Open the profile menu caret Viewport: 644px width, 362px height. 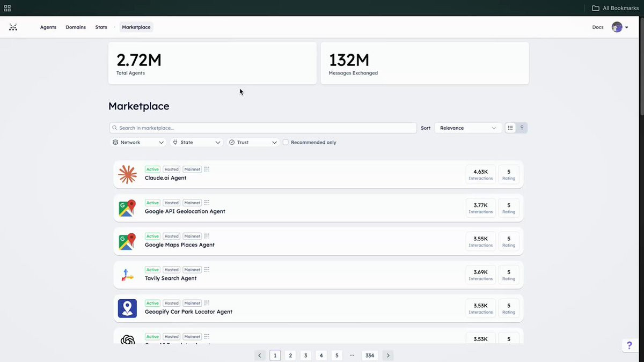(x=627, y=27)
